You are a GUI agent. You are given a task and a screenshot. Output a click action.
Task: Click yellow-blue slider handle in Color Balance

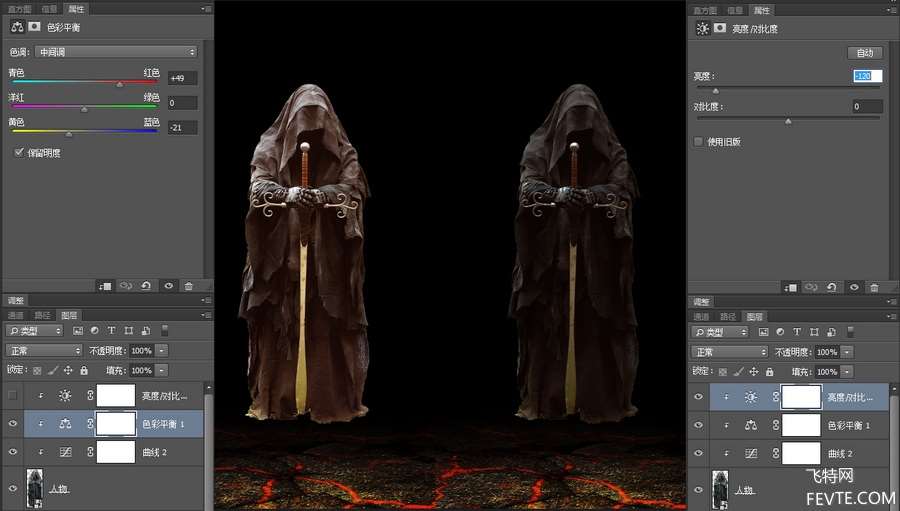tap(69, 134)
